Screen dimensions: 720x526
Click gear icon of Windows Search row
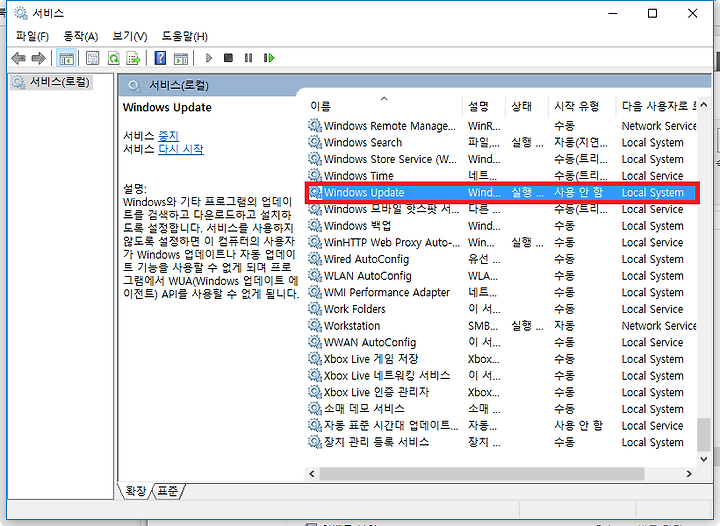pos(315,142)
